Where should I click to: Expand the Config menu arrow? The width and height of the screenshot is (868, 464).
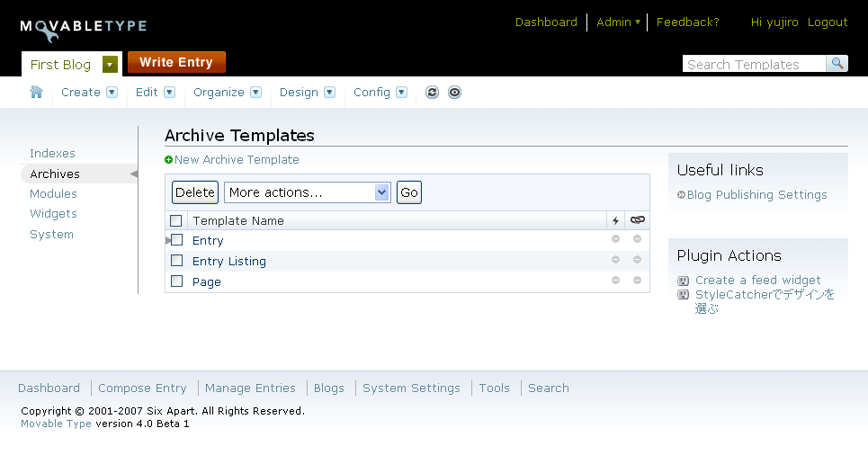(x=402, y=93)
